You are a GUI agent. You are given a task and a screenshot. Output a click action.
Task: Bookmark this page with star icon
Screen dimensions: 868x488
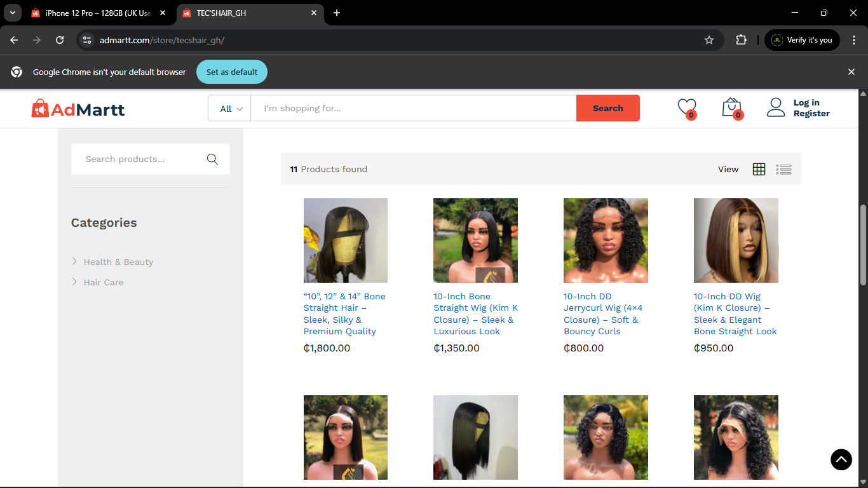pos(709,40)
